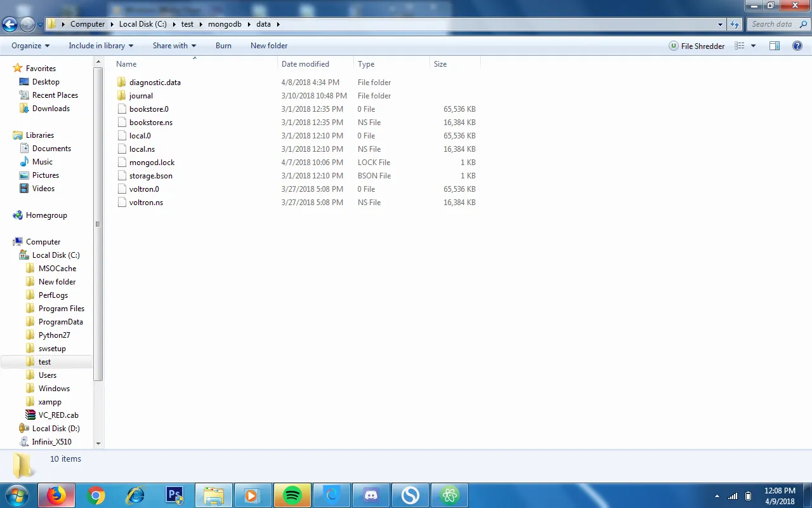Click the File Shredder toolbar button
Screen dimensions: 812x508
pyautogui.click(x=697, y=46)
